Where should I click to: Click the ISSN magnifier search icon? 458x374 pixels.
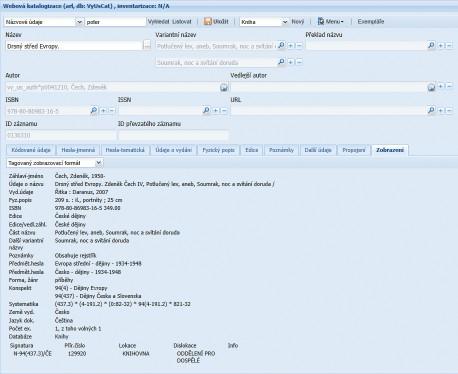coord(206,110)
